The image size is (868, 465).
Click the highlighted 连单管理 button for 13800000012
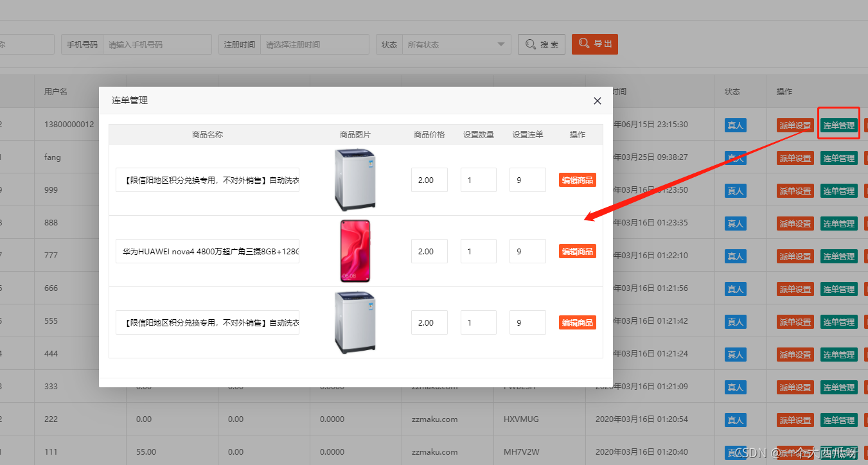coord(838,125)
